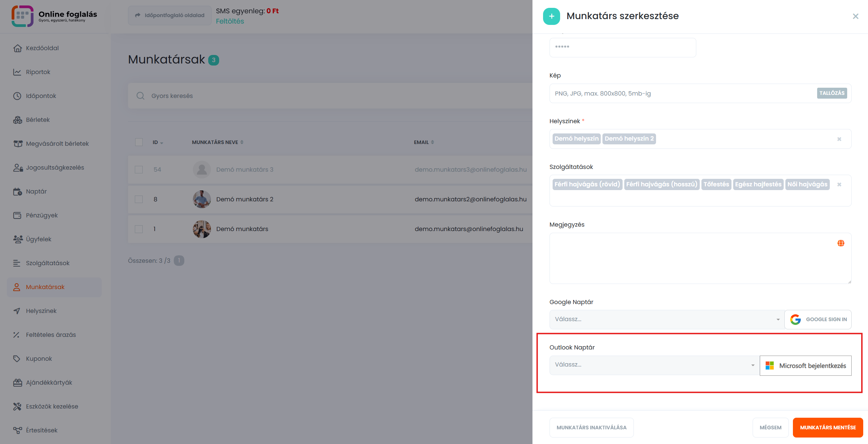Click Demó munkatárs 2 avatar photo
Image resolution: width=868 pixels, height=444 pixels.
[x=202, y=199]
